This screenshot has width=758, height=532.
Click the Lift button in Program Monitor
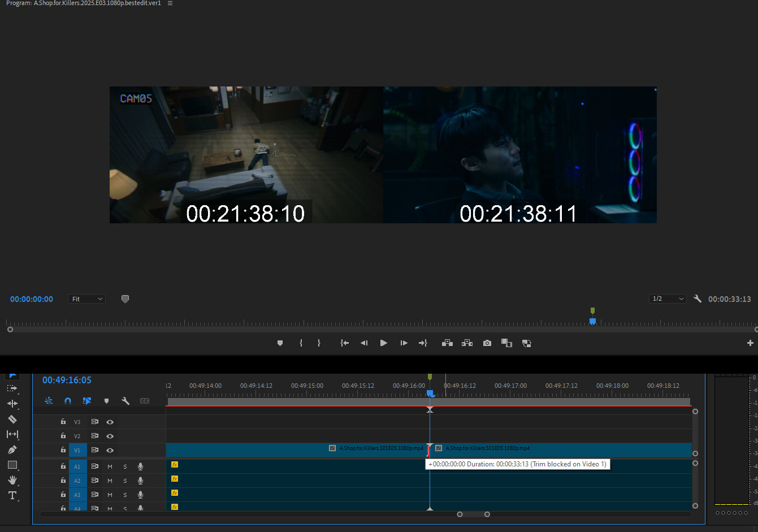pyautogui.click(x=447, y=343)
